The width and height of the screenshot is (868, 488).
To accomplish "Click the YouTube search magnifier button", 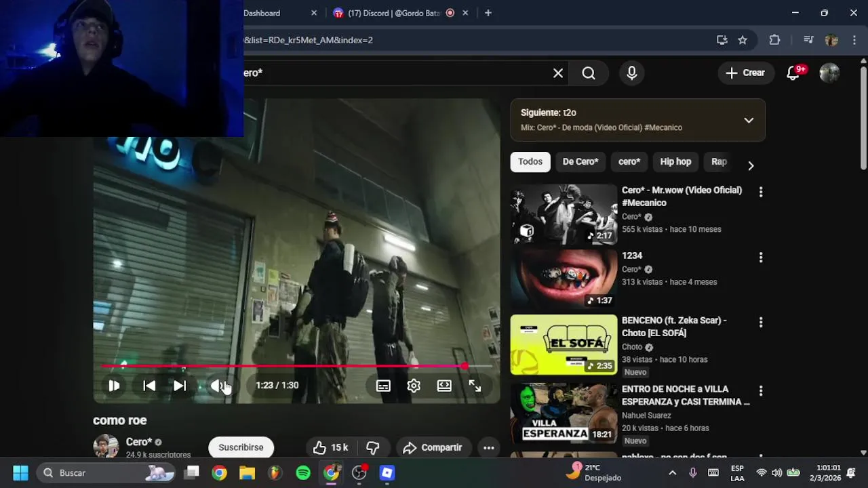I will pos(589,73).
